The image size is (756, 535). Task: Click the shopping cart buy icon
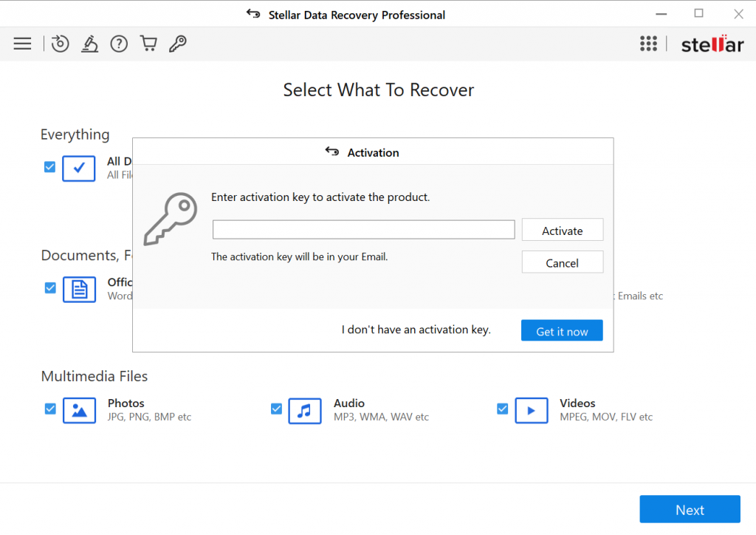point(148,44)
